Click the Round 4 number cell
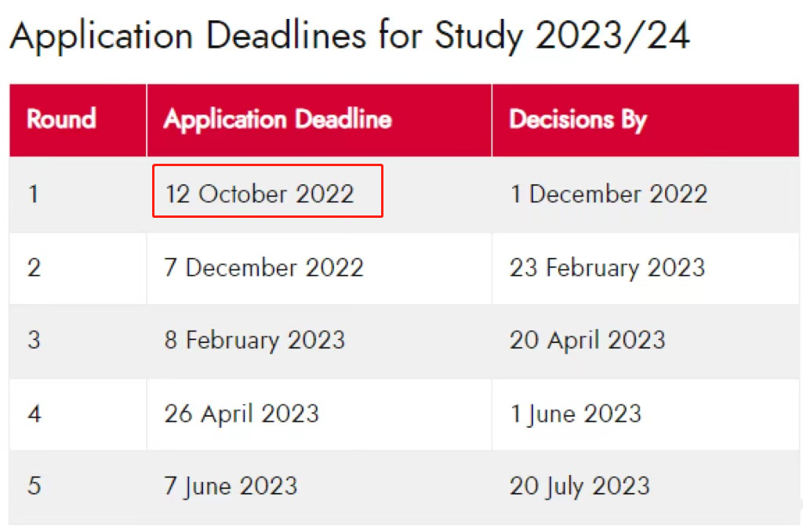 tap(34, 413)
